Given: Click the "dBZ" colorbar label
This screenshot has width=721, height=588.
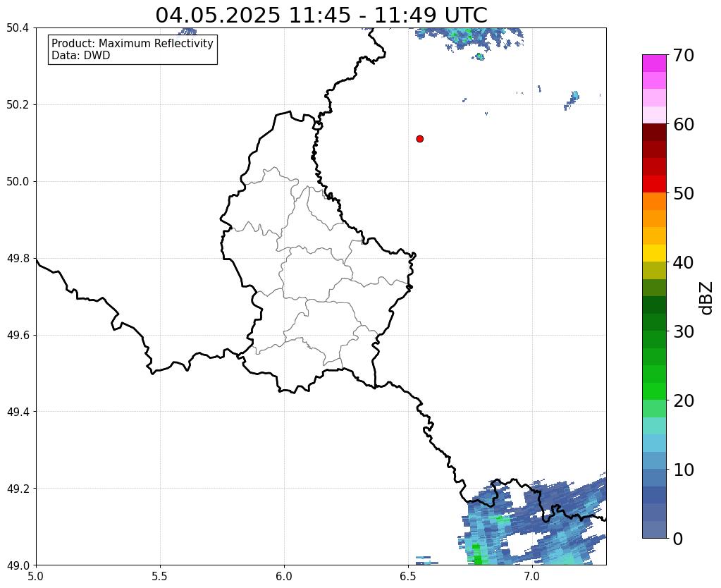Looking at the screenshot, I should (707, 298).
